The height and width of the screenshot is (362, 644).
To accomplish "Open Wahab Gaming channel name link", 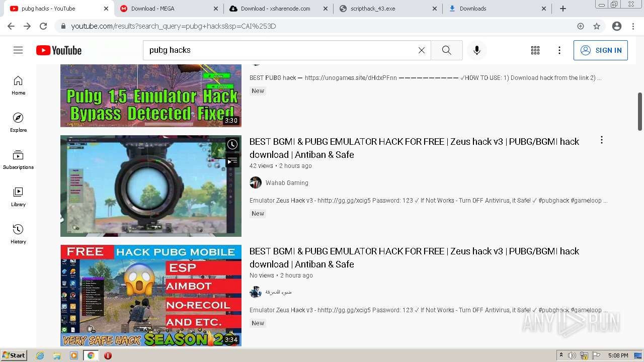I will click(x=287, y=183).
